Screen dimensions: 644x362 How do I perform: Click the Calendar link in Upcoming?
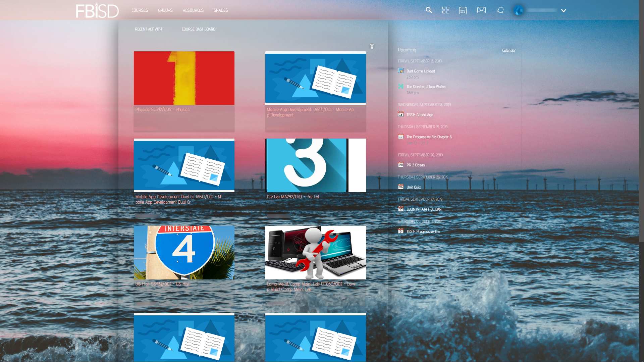[x=509, y=50]
